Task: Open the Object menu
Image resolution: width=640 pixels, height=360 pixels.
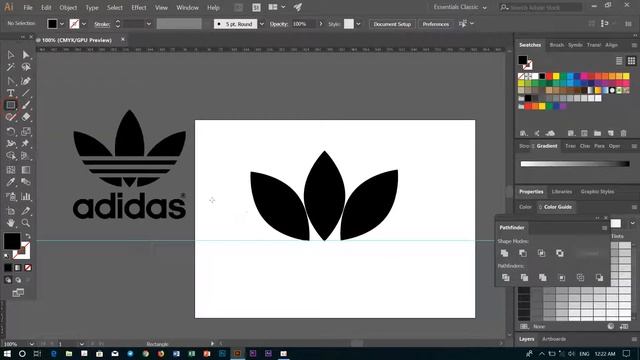Action: coord(68,8)
